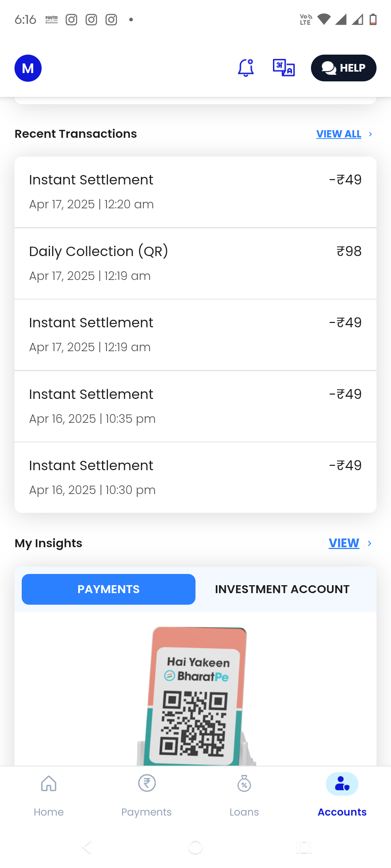Viewport: 391px width, 868px height.
Task: Tap the language translation icon
Action: pyautogui.click(x=284, y=68)
